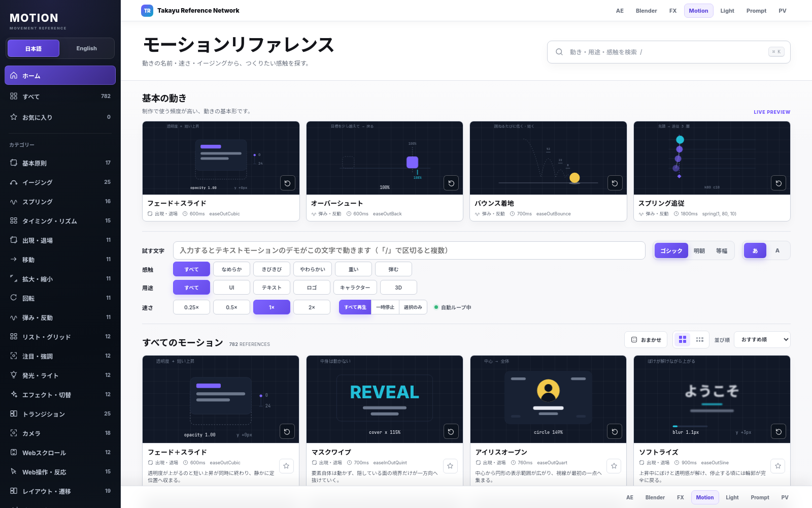Set playback speed to 2×
Screen dimensions: 812x508
pos(312,307)
